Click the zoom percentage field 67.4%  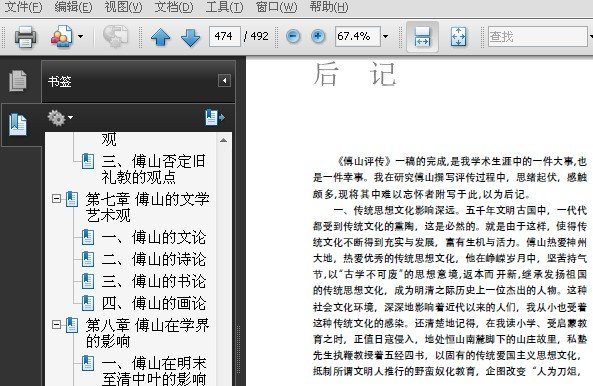click(x=357, y=36)
